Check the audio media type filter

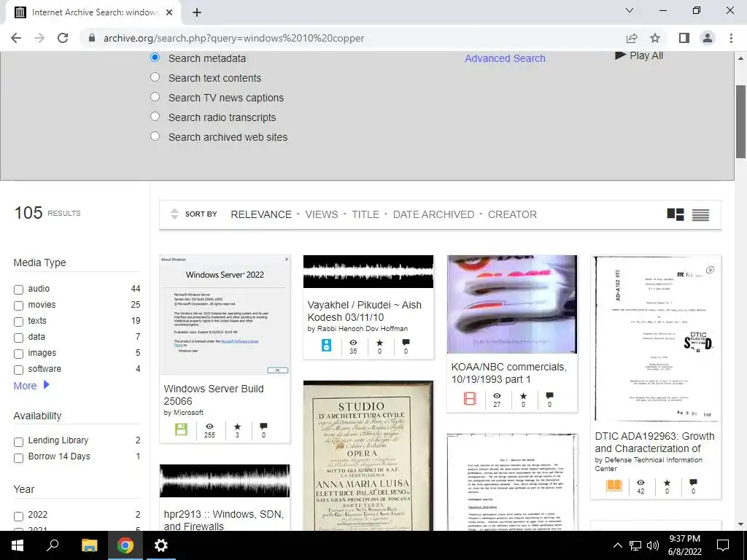coord(18,289)
